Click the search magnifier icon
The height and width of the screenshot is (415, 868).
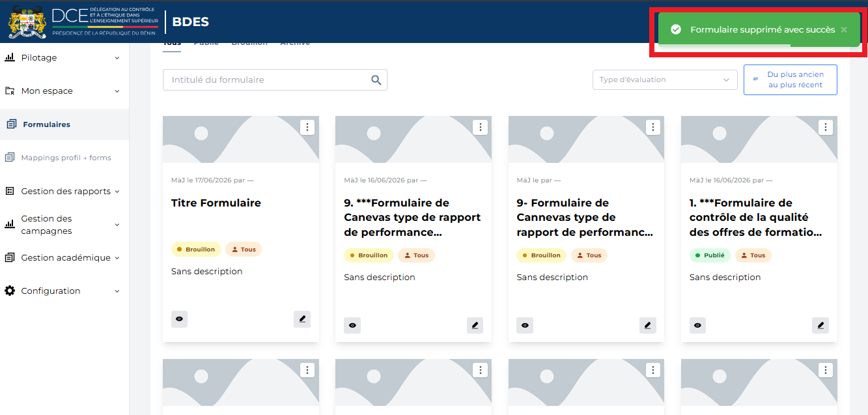coord(376,79)
